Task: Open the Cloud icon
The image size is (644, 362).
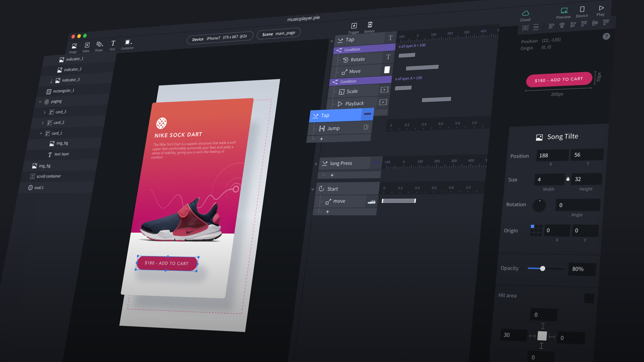Action: point(525,16)
